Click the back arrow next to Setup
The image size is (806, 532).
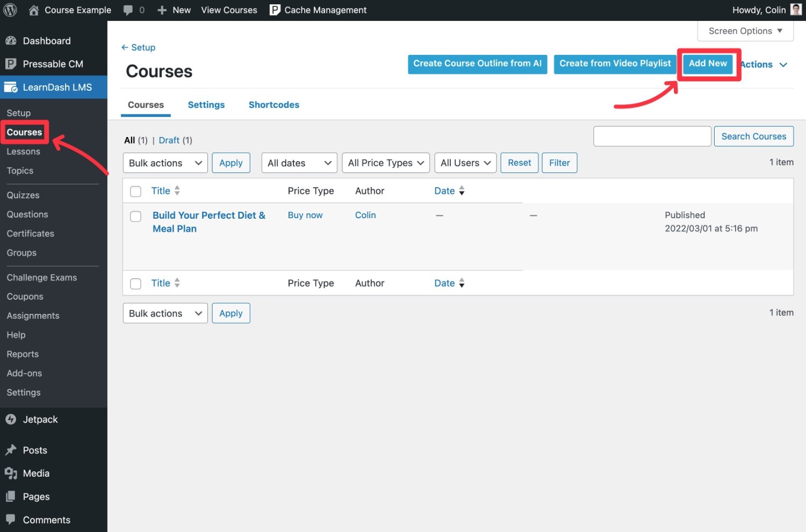coord(125,47)
